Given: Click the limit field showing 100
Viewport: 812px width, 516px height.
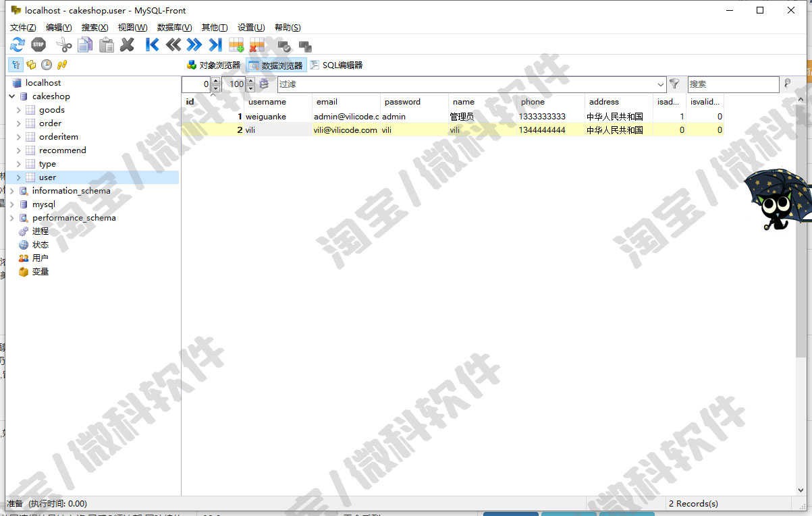Looking at the screenshot, I should coord(234,84).
